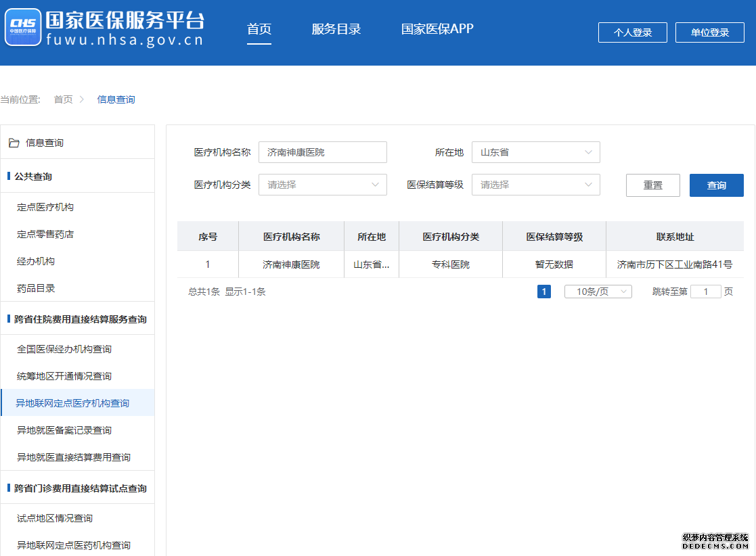Click the 专科医院 table cell
Viewport: 756px width, 556px height.
[x=450, y=264]
